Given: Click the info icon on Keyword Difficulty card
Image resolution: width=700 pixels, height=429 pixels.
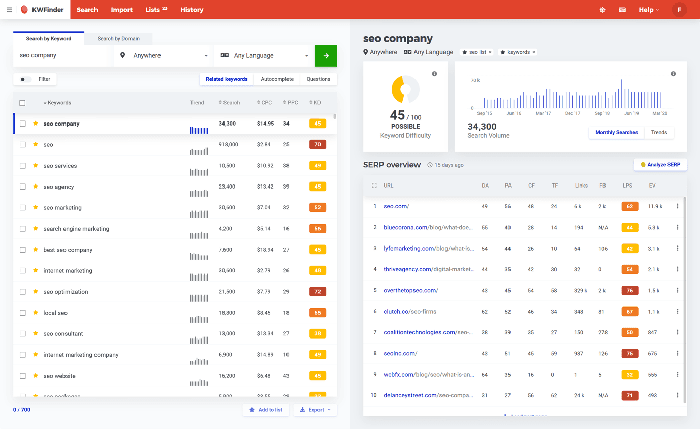Looking at the screenshot, I should [x=434, y=74].
